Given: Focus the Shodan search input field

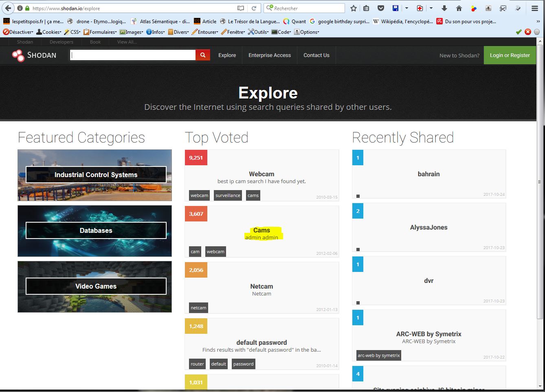Looking at the screenshot, I should [x=133, y=55].
